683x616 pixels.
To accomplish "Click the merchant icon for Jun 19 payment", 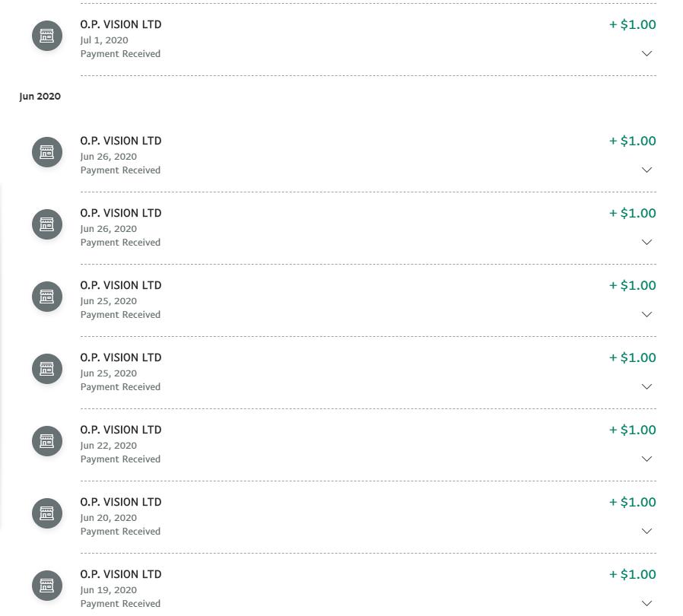I will point(47,586).
